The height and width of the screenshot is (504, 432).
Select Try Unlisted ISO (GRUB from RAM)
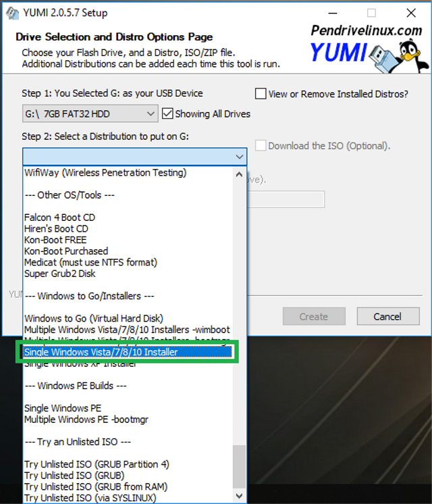pyautogui.click(x=96, y=487)
